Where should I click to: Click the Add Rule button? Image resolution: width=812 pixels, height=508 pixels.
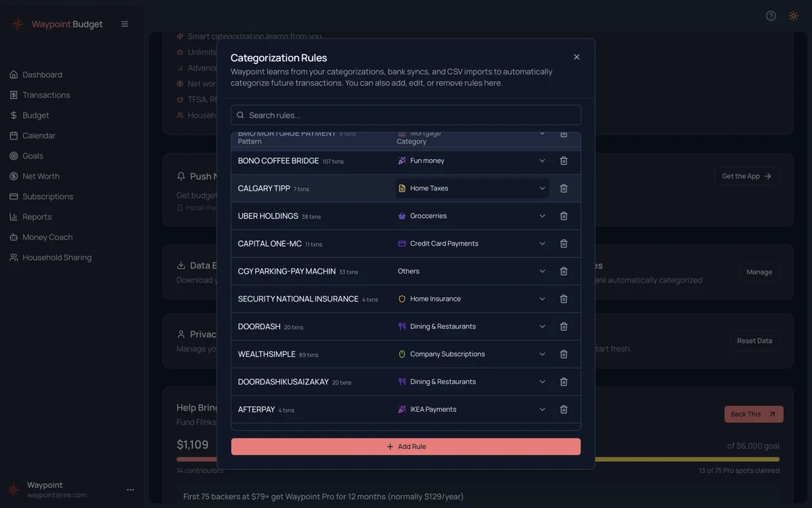click(x=406, y=446)
